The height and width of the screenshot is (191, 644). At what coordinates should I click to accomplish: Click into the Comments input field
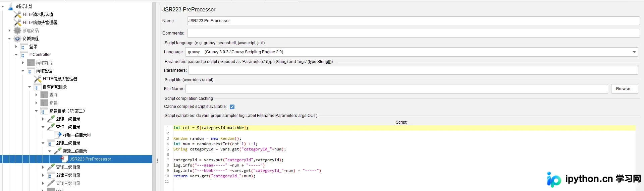[x=413, y=33]
